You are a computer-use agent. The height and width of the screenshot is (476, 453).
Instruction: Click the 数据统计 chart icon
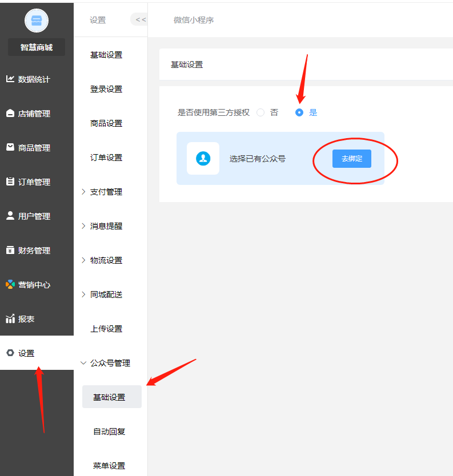coord(10,79)
